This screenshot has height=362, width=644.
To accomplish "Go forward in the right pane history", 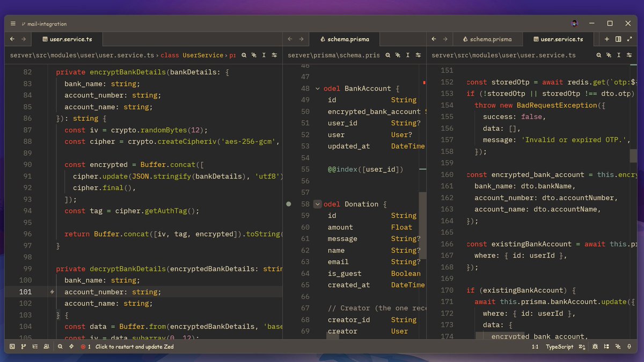I will point(445,39).
